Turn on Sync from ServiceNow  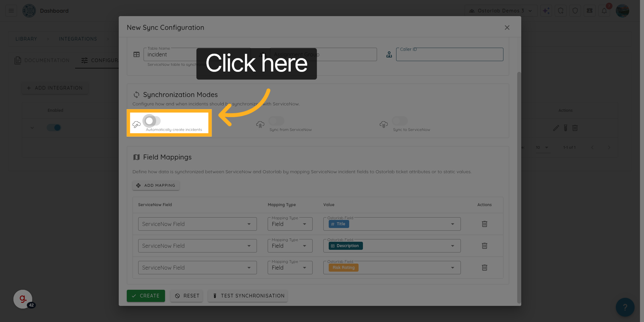[x=276, y=121]
